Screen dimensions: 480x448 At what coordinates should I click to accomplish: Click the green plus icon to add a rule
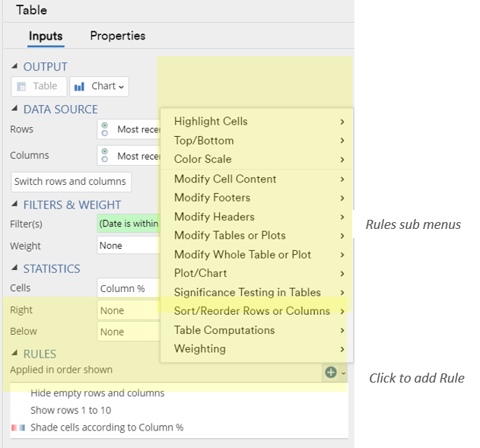330,372
